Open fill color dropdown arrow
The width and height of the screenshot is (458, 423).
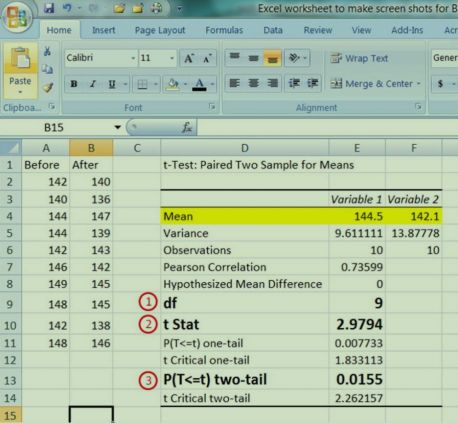pyautogui.click(x=185, y=84)
